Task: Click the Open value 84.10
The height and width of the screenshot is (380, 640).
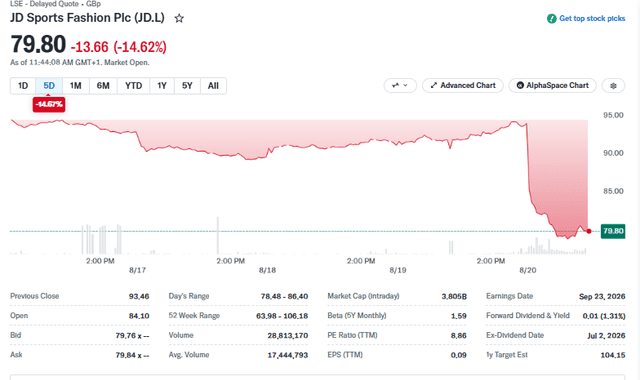Action: (x=139, y=316)
